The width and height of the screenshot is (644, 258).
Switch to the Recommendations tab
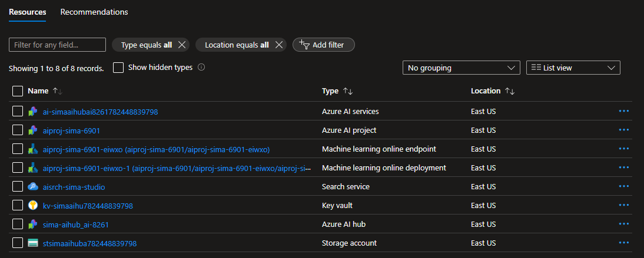point(94,12)
